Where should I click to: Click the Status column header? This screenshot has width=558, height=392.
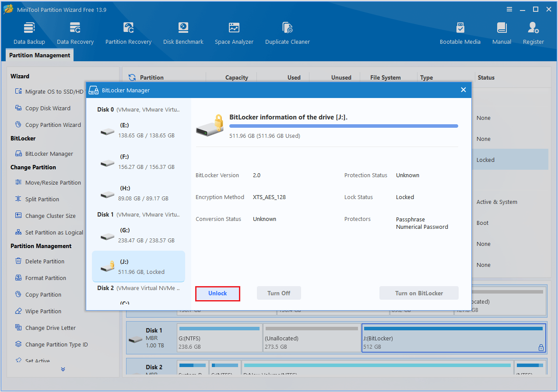(x=486, y=77)
